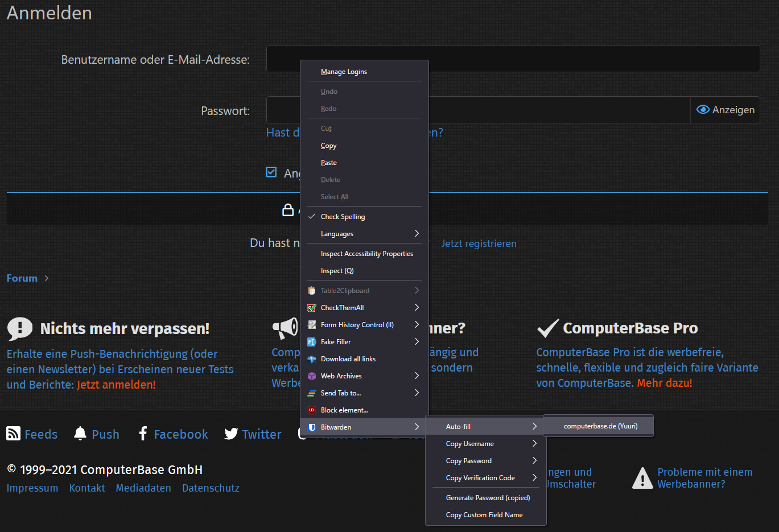
Task: Expand Copy Verification Code submenu arrow
Action: (535, 478)
